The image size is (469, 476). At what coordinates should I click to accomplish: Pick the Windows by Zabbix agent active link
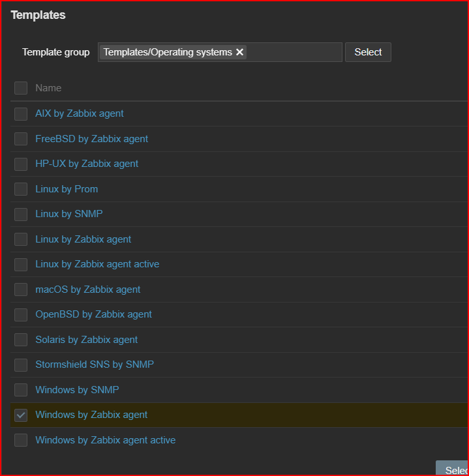pyautogui.click(x=106, y=440)
